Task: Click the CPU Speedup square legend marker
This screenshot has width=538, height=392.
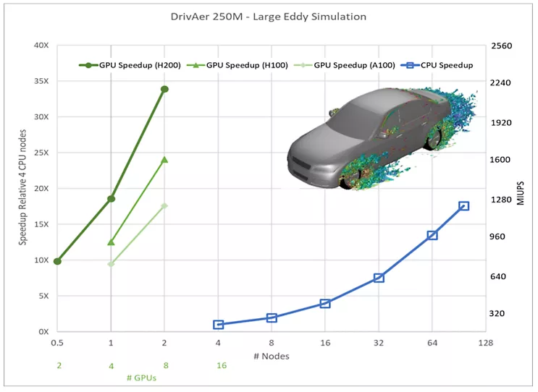Action: [x=410, y=65]
